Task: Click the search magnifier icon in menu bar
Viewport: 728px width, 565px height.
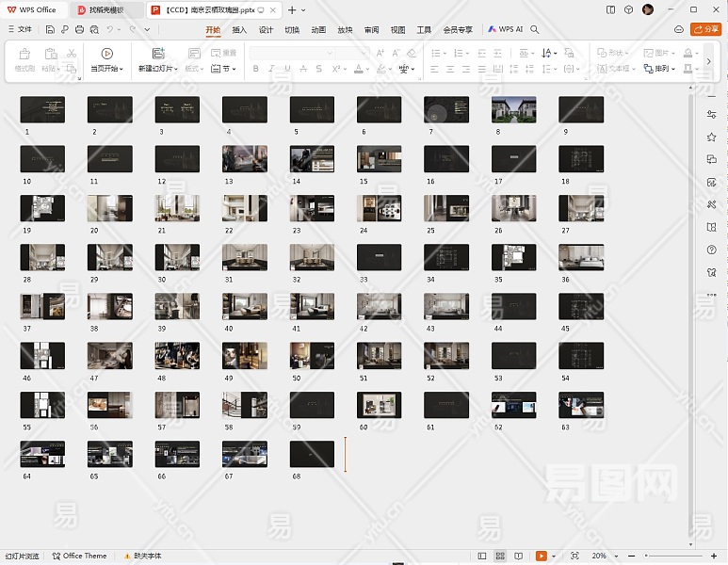Action: click(535, 29)
